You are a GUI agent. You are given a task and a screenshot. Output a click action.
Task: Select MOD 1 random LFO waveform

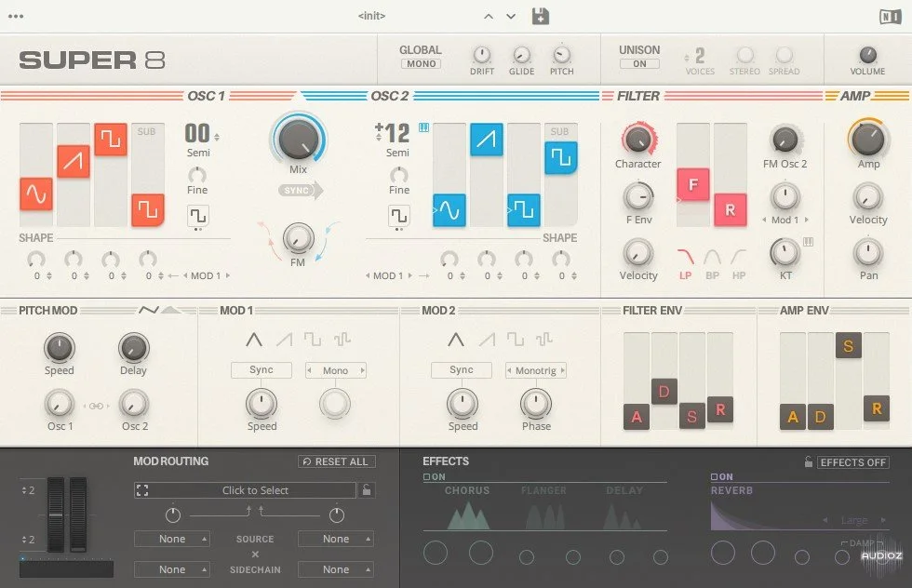pyautogui.click(x=342, y=339)
